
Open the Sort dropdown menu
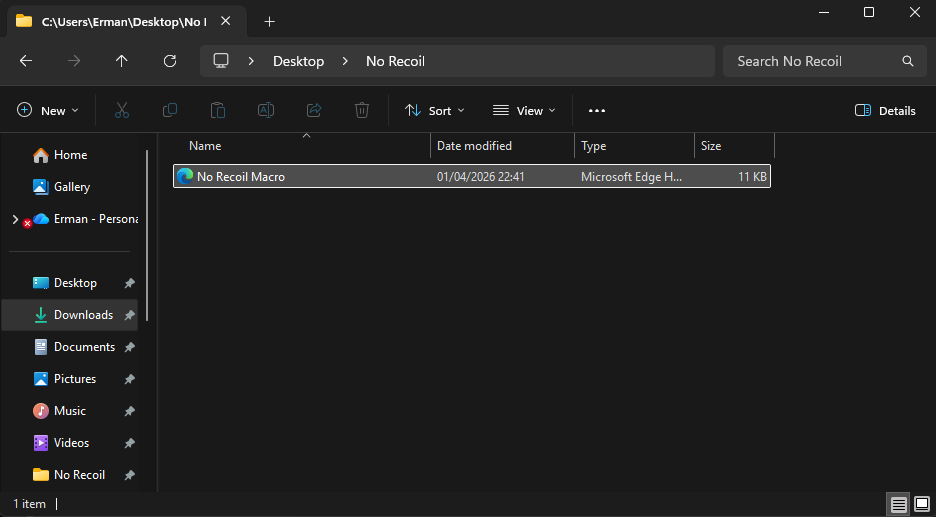[434, 111]
